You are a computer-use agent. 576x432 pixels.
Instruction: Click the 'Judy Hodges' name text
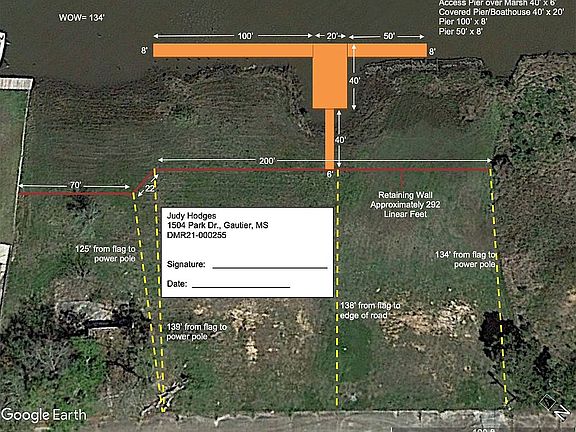coord(191,216)
